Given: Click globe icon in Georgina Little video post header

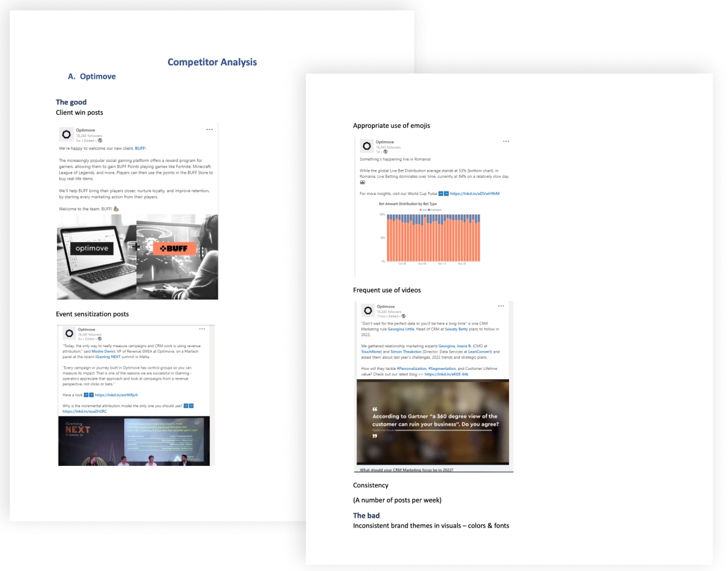Looking at the screenshot, I should [x=404, y=316].
